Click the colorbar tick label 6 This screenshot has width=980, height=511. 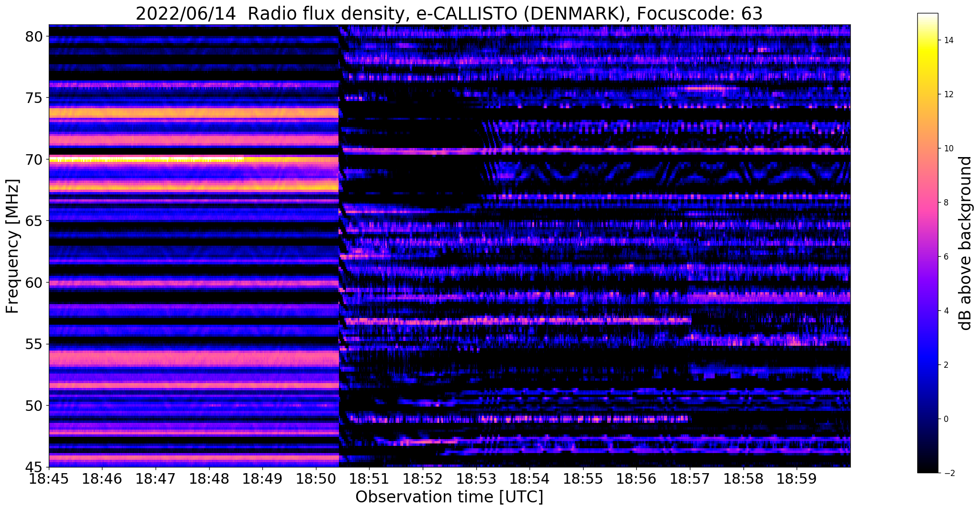click(946, 257)
